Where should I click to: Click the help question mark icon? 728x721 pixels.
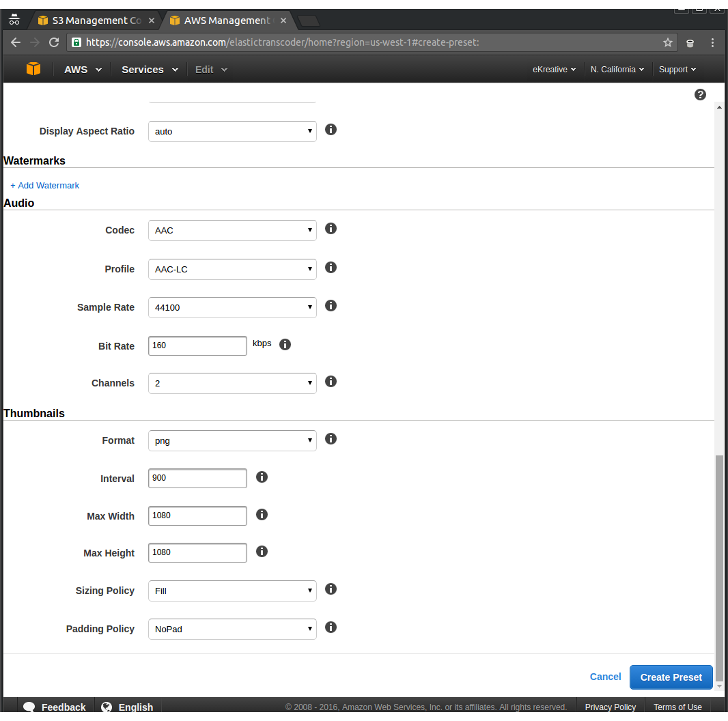tap(700, 95)
